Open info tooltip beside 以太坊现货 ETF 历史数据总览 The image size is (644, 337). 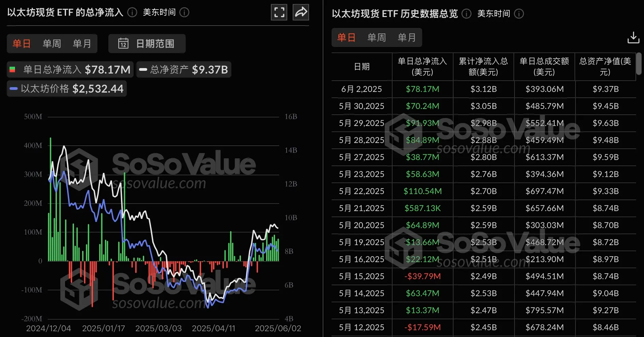point(466,14)
